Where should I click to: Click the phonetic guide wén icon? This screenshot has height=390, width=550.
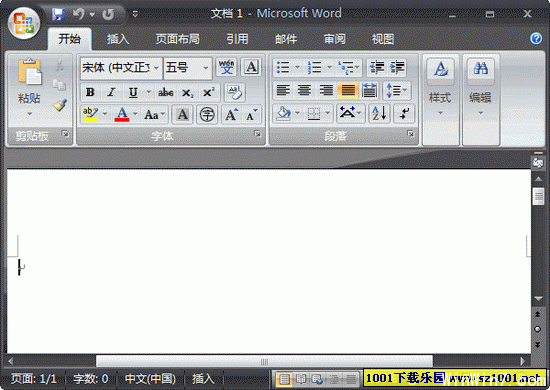point(226,67)
